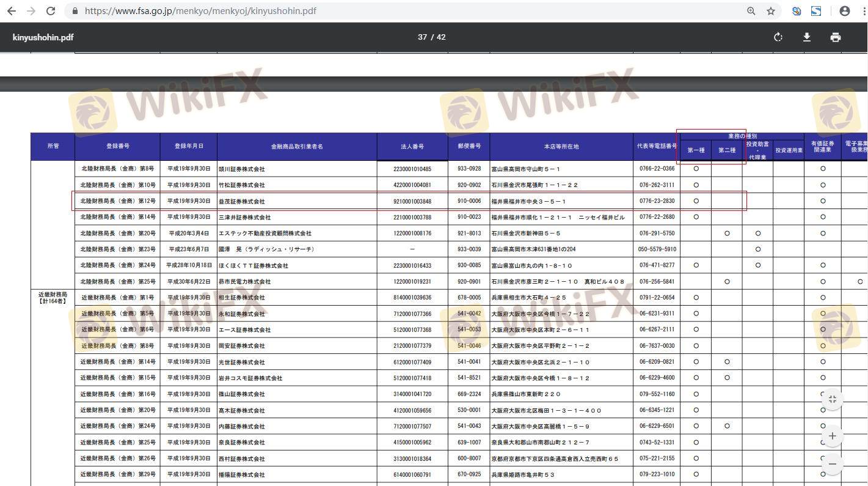Select 竹松証券株式会社 company name
The height and width of the screenshot is (486, 868).
(242, 185)
